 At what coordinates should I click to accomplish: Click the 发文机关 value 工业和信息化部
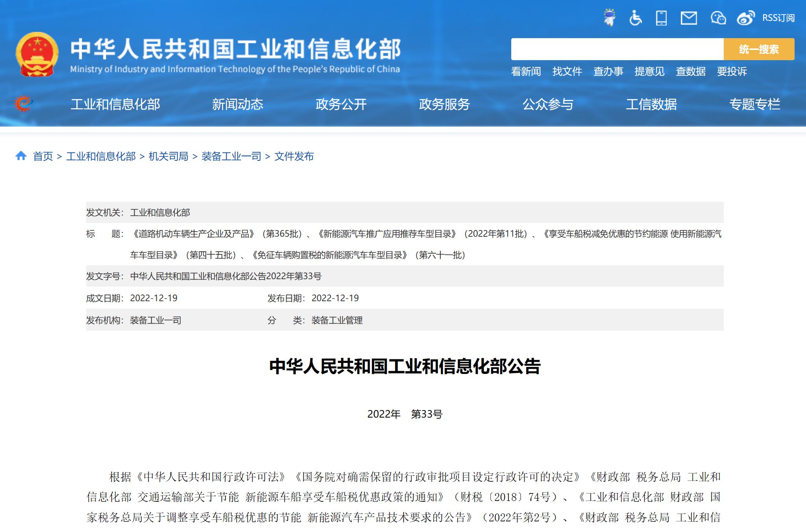[x=160, y=213]
